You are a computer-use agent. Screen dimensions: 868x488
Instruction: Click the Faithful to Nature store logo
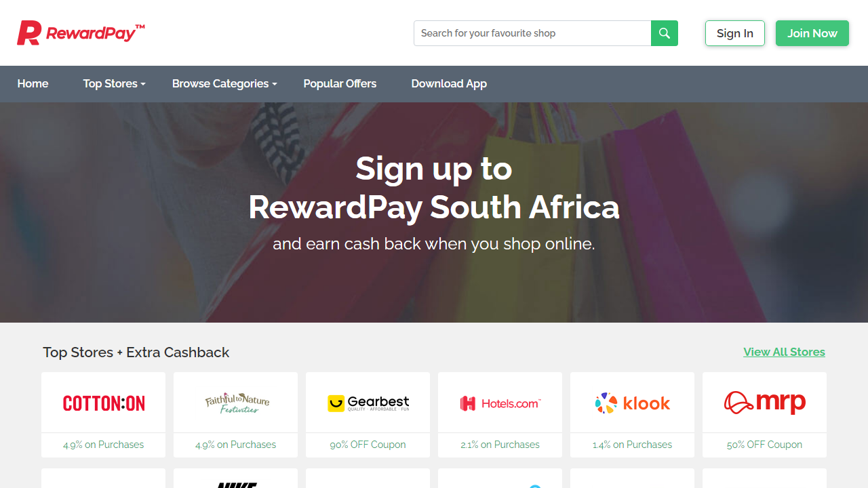(235, 402)
